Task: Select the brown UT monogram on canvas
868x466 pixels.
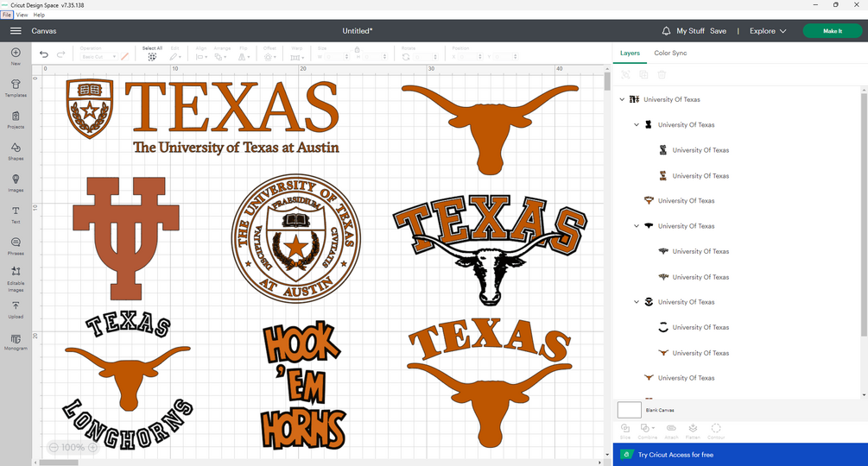Action: point(126,238)
